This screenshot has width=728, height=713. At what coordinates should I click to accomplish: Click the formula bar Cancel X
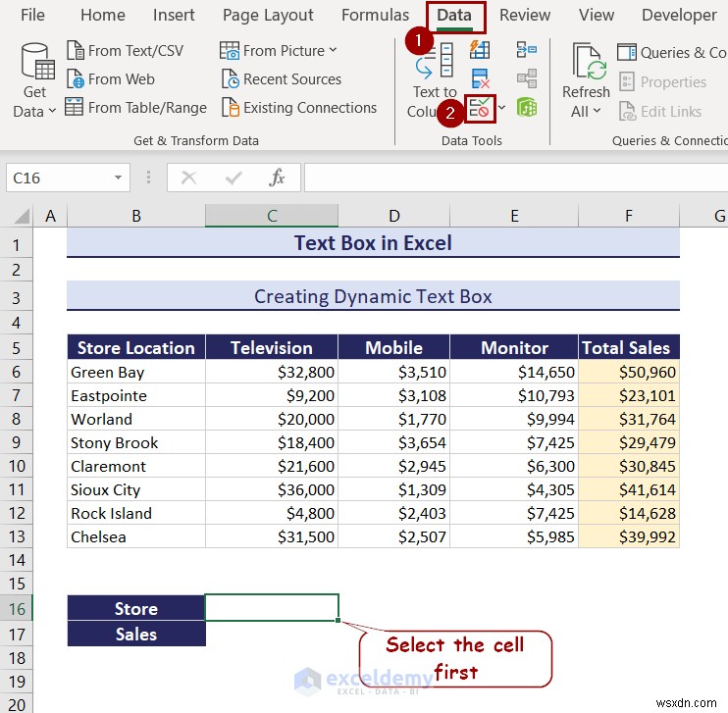point(188,178)
